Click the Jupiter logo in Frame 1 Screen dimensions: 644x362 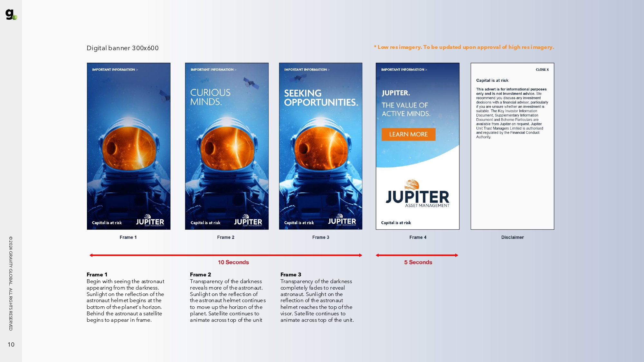tap(150, 221)
